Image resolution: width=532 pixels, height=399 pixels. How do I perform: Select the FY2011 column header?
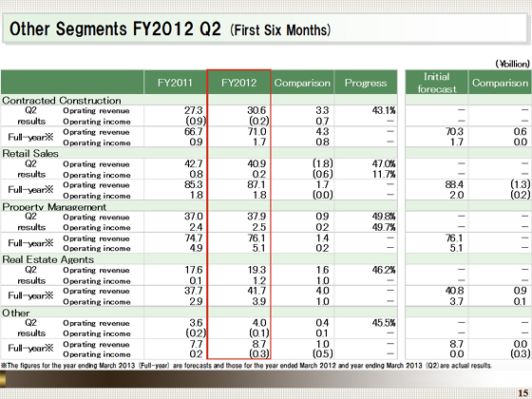(x=175, y=83)
